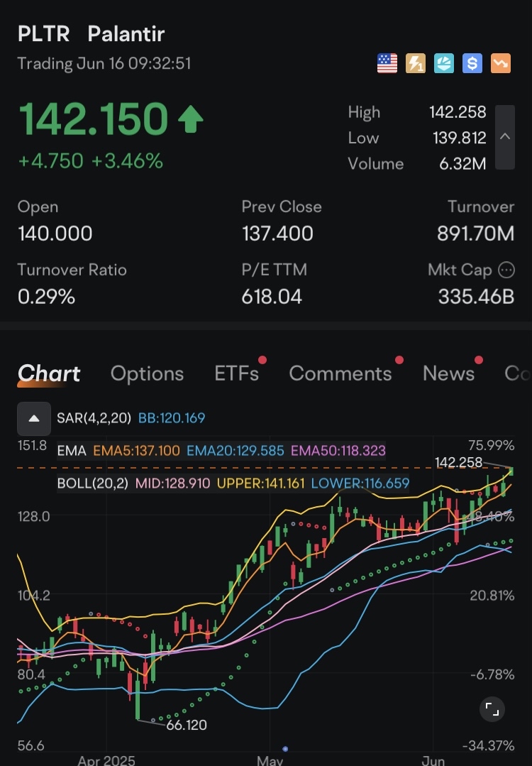Screen dimensions: 532x766
Task: Tap the PLTR ticker symbol
Action: (43, 34)
